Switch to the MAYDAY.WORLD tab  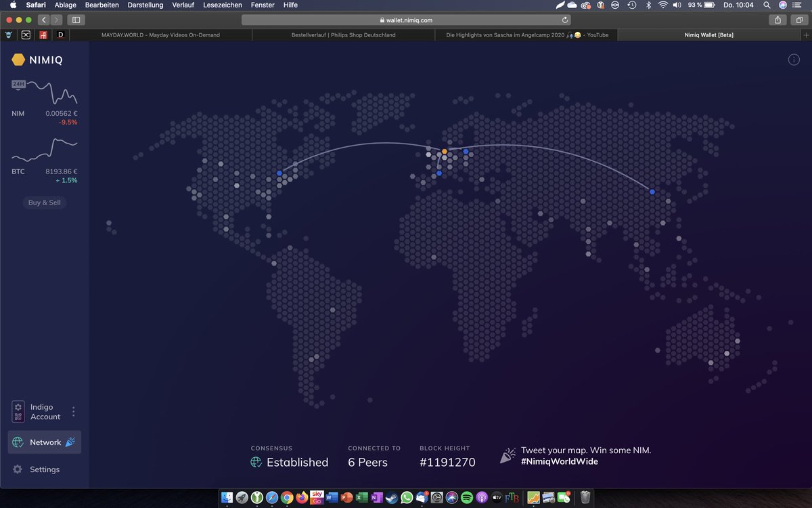click(x=160, y=35)
